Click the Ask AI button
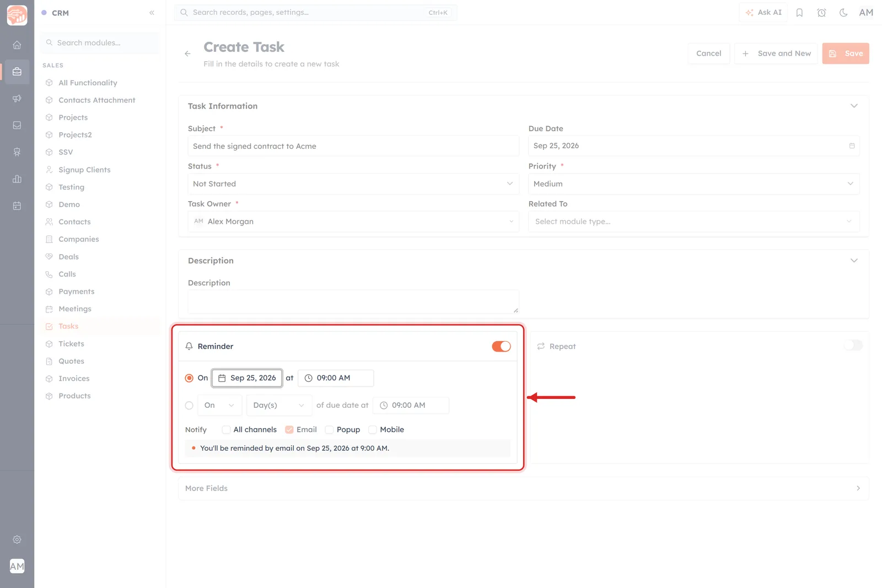882x588 pixels. click(763, 13)
